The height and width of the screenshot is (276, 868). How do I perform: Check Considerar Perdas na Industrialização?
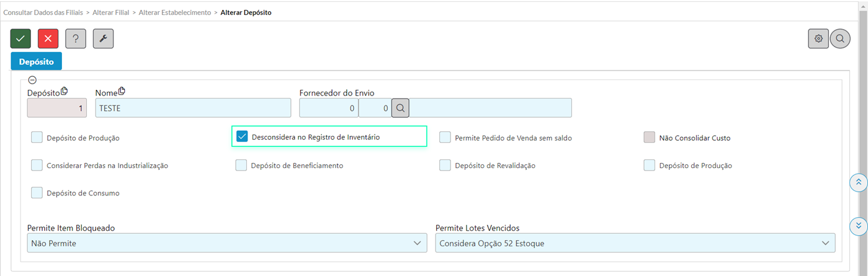point(37,165)
